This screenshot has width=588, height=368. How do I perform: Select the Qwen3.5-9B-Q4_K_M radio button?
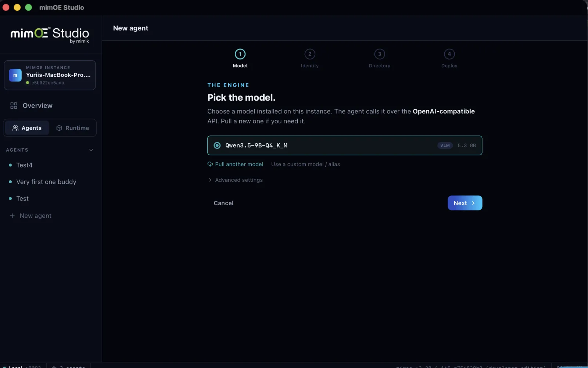[217, 145]
